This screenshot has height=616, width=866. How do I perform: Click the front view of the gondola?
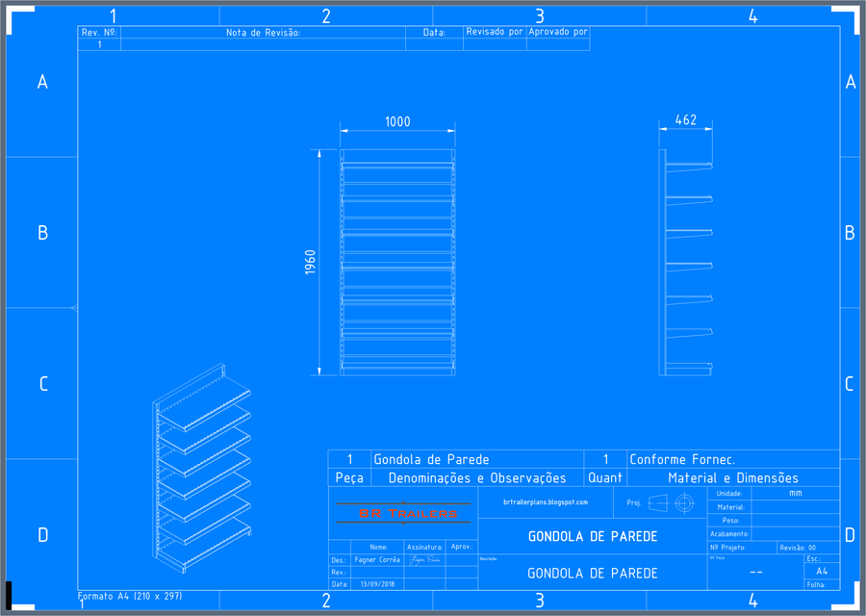[x=396, y=260]
